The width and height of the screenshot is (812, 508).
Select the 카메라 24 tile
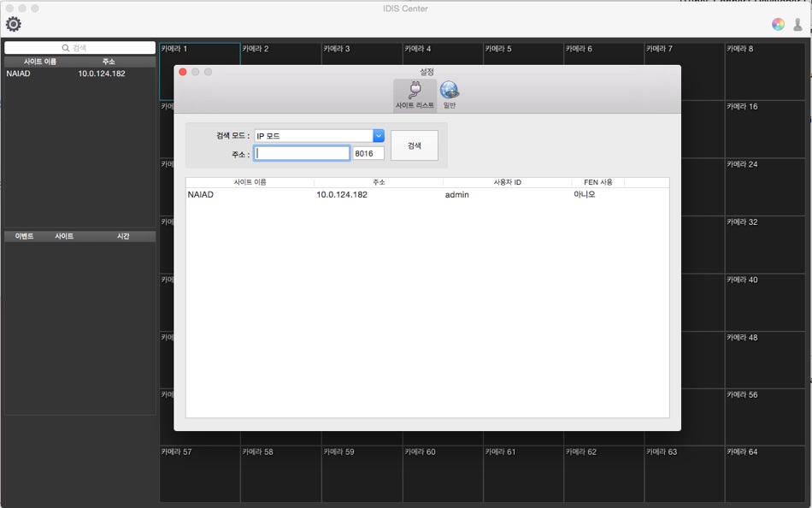[x=765, y=187]
